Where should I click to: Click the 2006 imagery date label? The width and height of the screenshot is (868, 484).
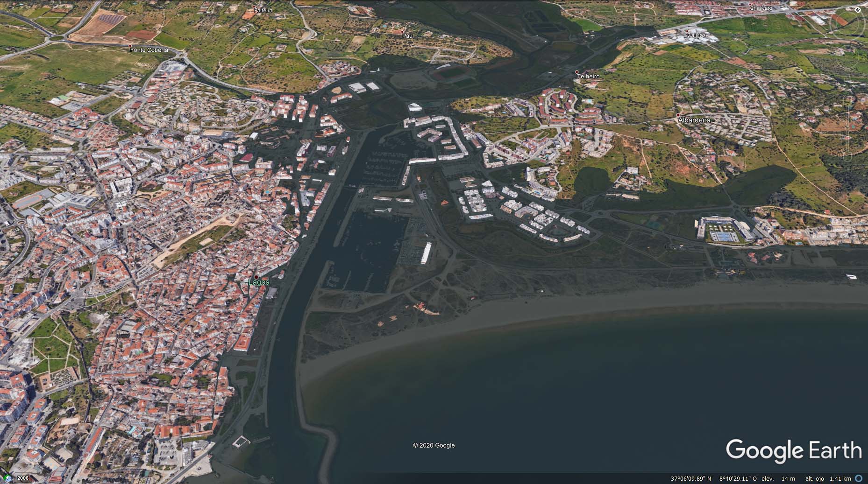pyautogui.click(x=23, y=478)
